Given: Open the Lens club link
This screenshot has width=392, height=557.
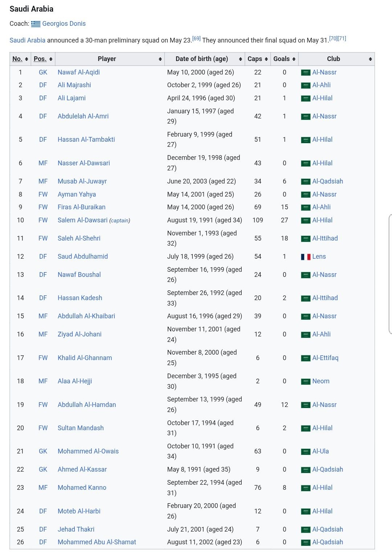Looking at the screenshot, I should 319,257.
